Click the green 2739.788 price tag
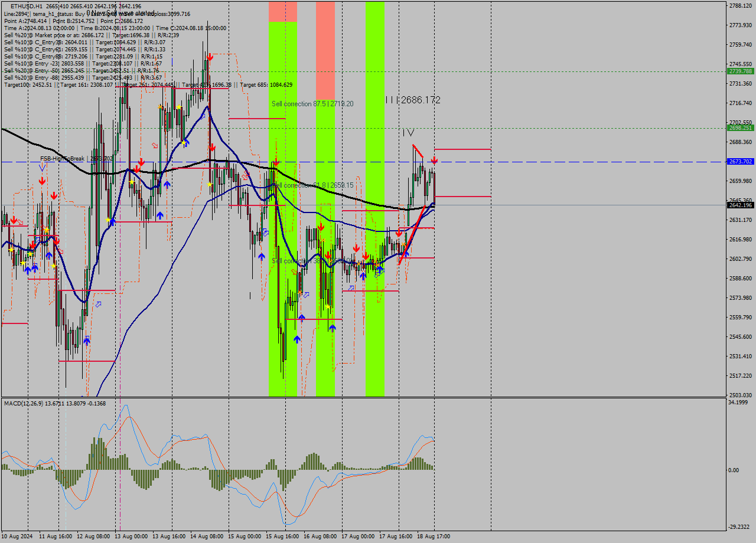 pos(741,71)
